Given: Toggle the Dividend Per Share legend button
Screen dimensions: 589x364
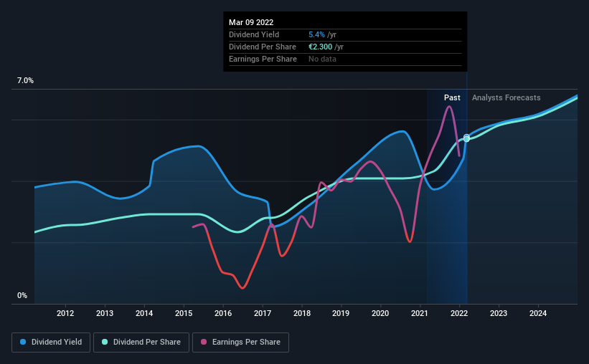Looking at the screenshot, I should [x=141, y=343].
